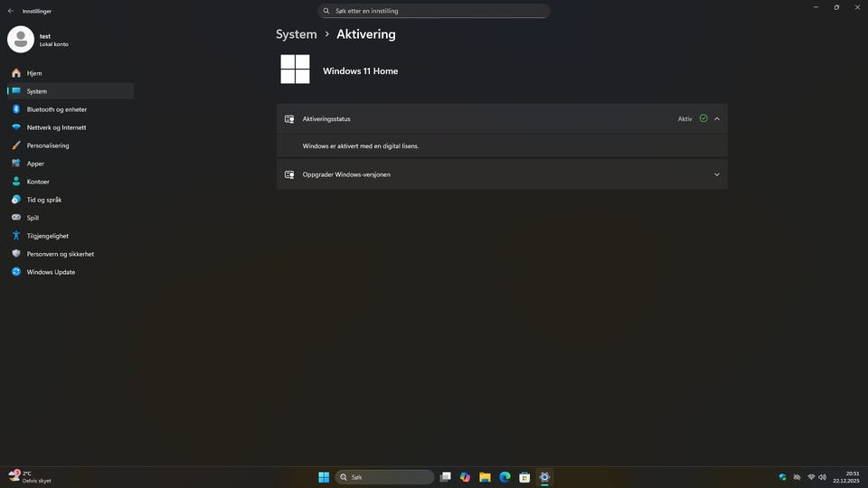The image size is (868, 488).
Task: Open Microsoft Store from taskbar
Action: (524, 477)
